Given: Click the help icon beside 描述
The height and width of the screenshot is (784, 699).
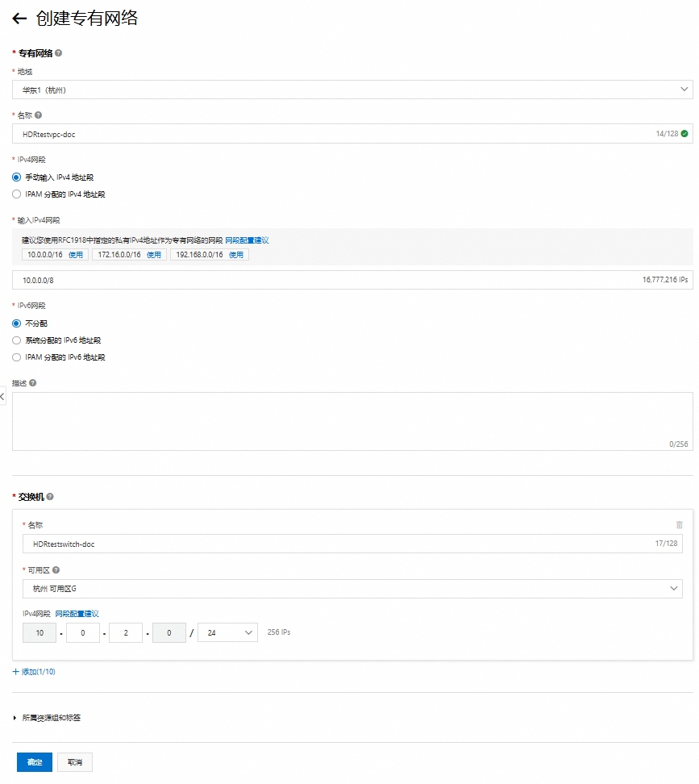Looking at the screenshot, I should point(32,383).
